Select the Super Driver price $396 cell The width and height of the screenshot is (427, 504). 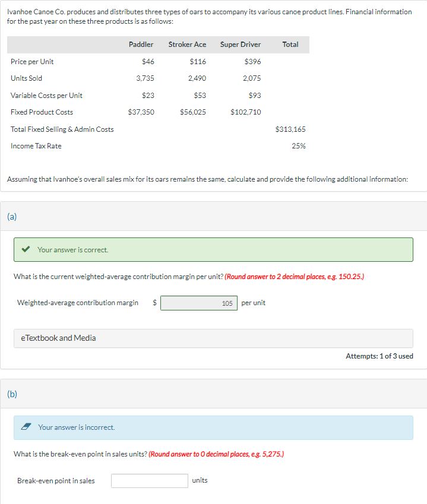coord(252,61)
